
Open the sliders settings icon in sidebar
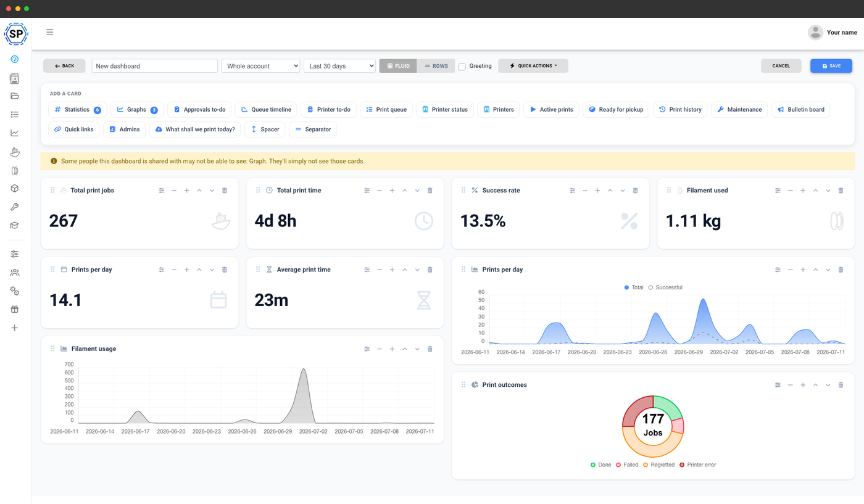[x=15, y=254]
